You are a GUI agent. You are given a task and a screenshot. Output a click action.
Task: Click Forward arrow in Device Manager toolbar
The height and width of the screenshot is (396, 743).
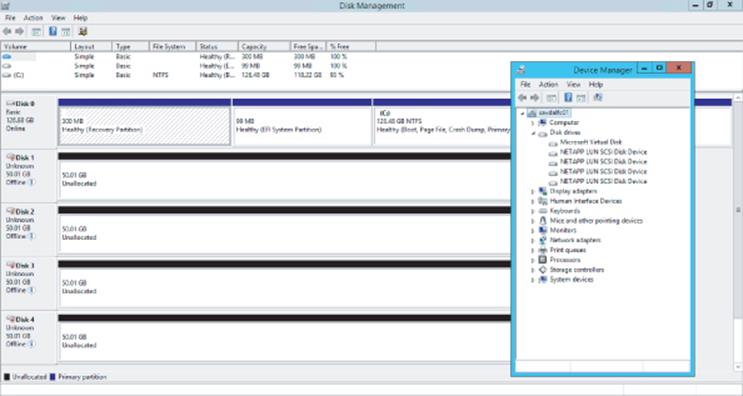pos(535,98)
